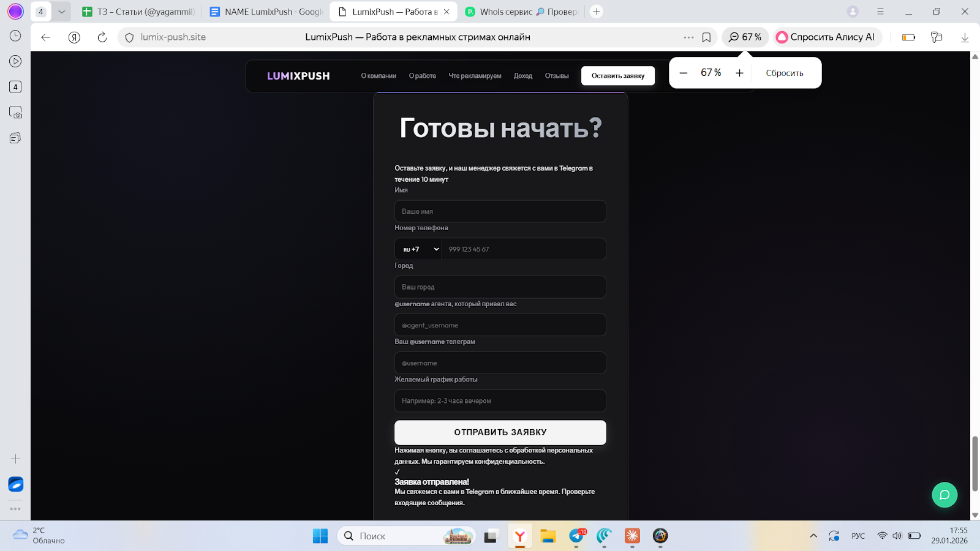Screen dimensions: 980x551
Task: Switch to the Whois сервис tab
Action: coord(521,12)
